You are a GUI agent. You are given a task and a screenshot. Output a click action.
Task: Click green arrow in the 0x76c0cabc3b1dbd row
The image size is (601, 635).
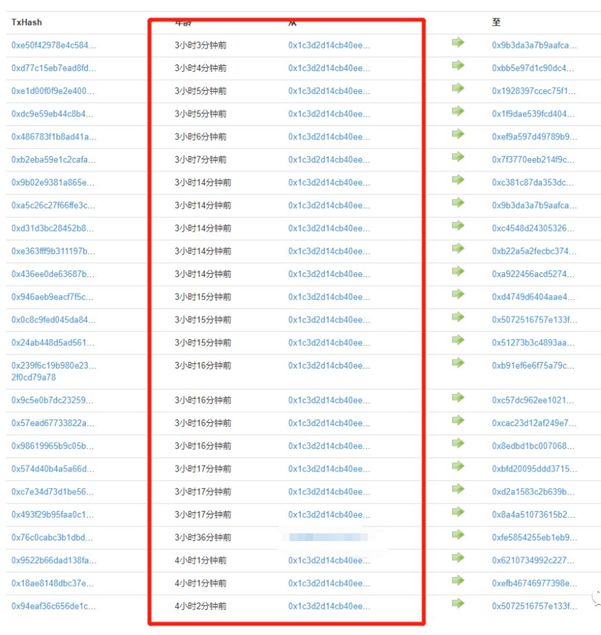(x=458, y=536)
